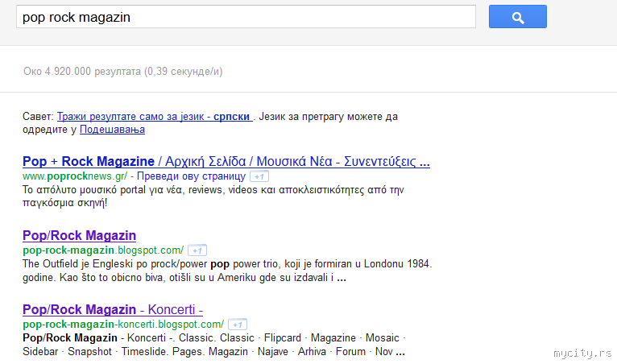The image size is (617, 364).
Task: Open the 'Pop + Rock Magazine' Greek result title
Action: [226, 161]
